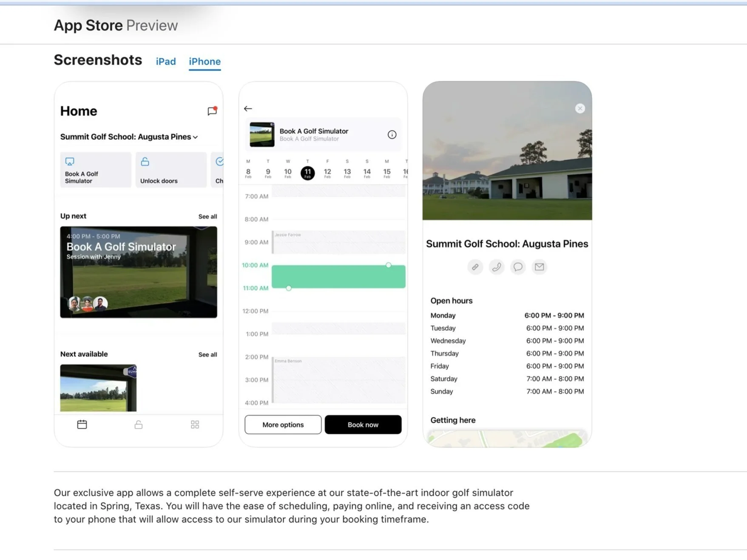
Task: Select Tuesday 9 Feb in date strip
Action: point(268,169)
